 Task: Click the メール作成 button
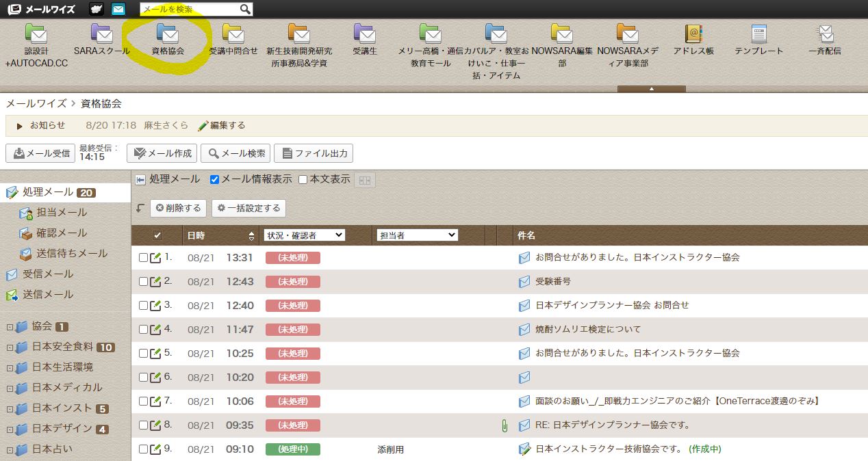pos(162,153)
